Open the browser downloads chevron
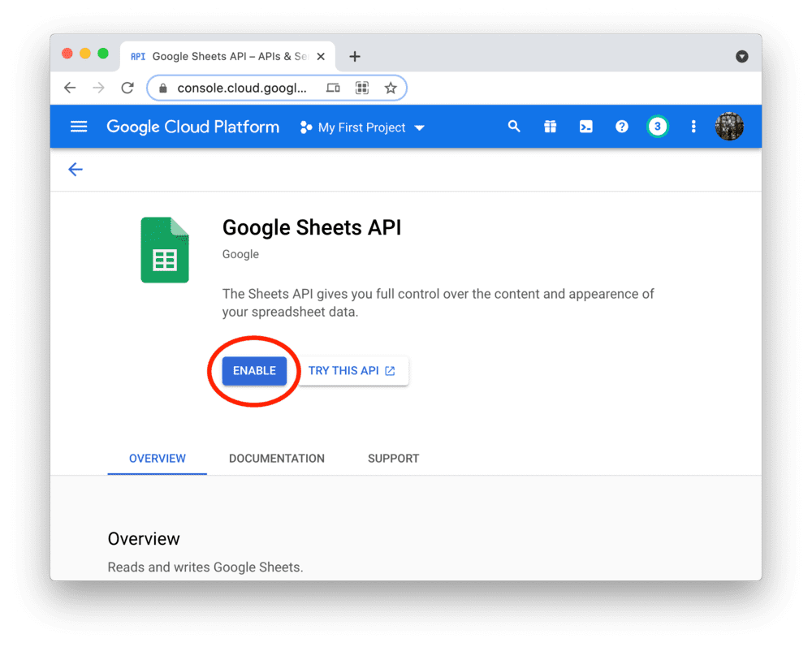This screenshot has height=647, width=812. (x=742, y=57)
